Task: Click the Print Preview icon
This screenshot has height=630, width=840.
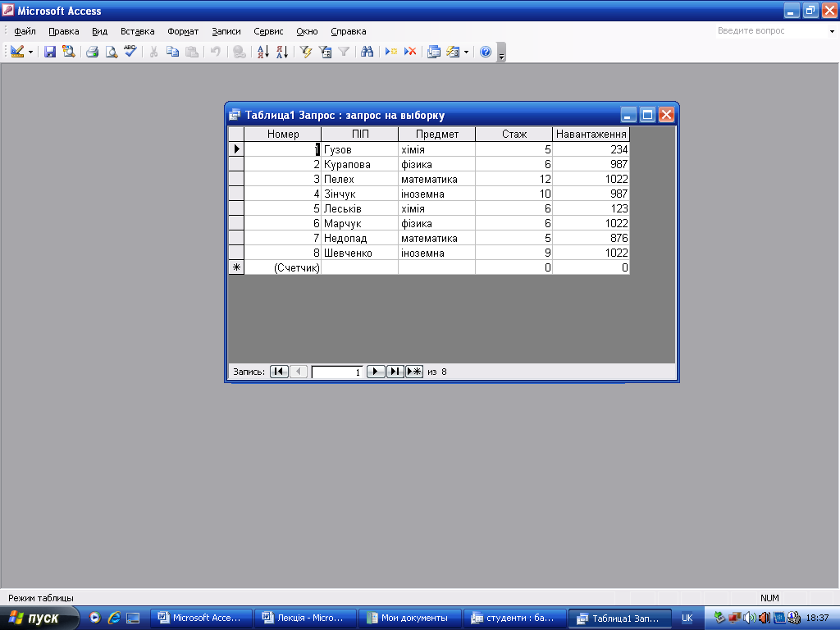Action: [111, 52]
